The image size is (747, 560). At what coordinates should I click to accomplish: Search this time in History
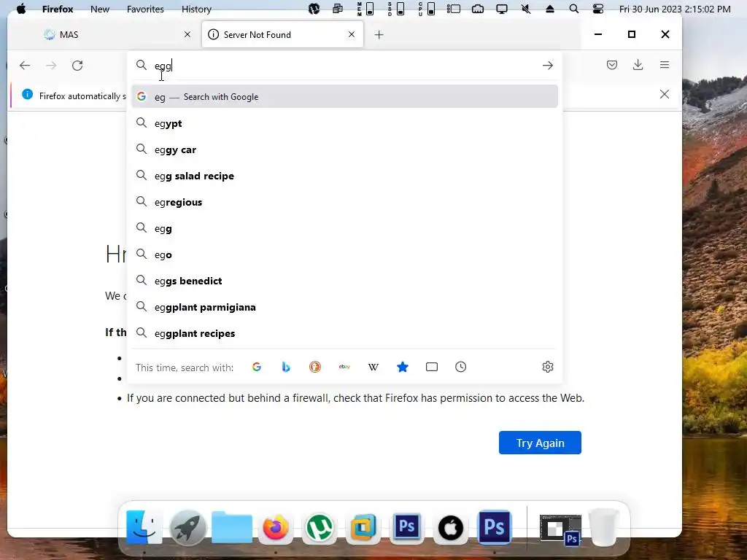[x=461, y=367]
